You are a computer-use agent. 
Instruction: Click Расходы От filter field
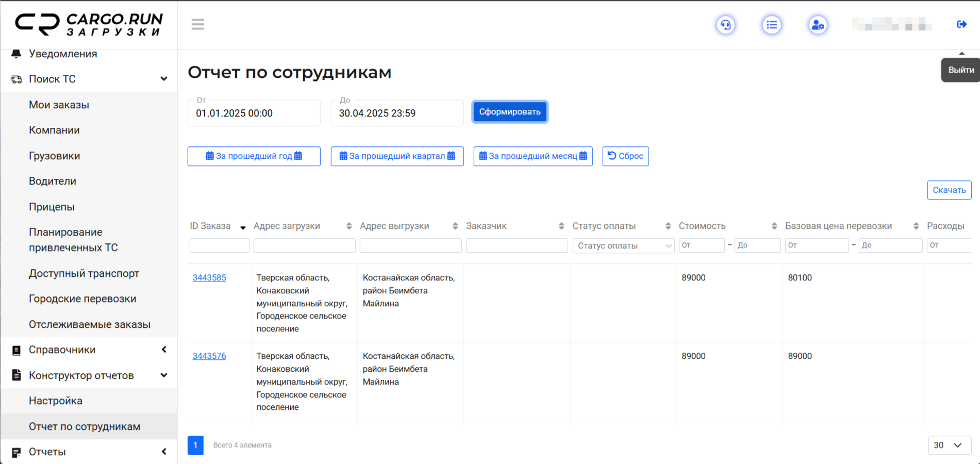(949, 245)
